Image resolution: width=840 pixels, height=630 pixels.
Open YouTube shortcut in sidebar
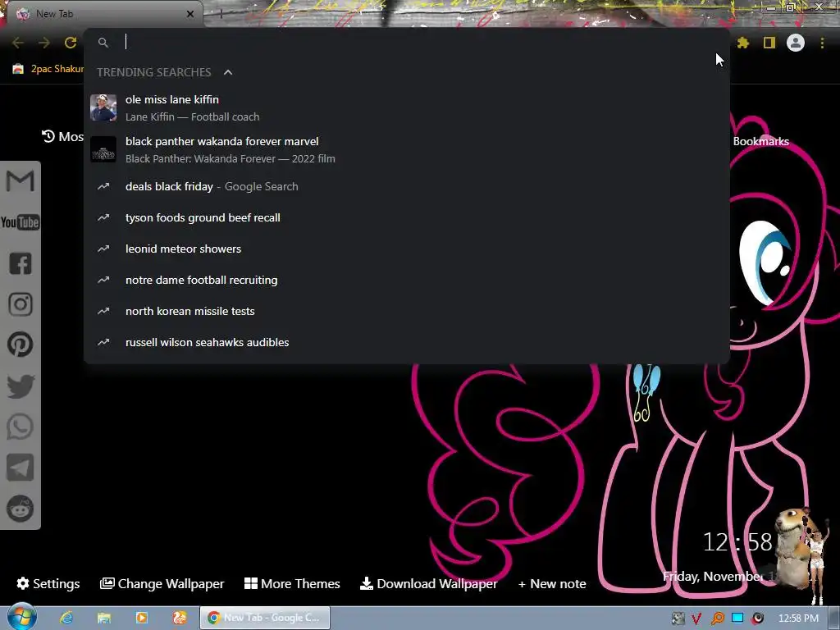click(20, 221)
